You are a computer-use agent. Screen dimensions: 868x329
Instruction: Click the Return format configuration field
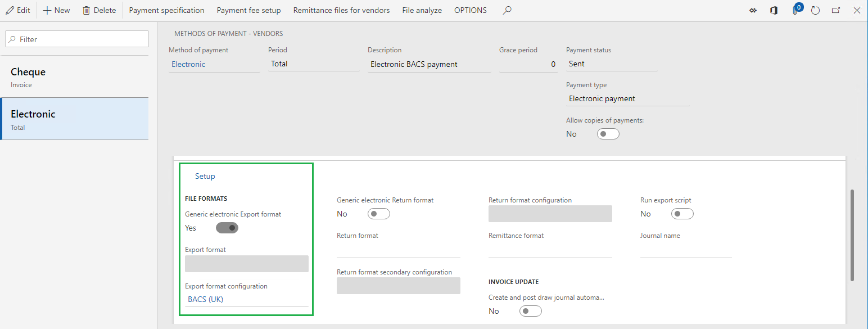click(550, 214)
